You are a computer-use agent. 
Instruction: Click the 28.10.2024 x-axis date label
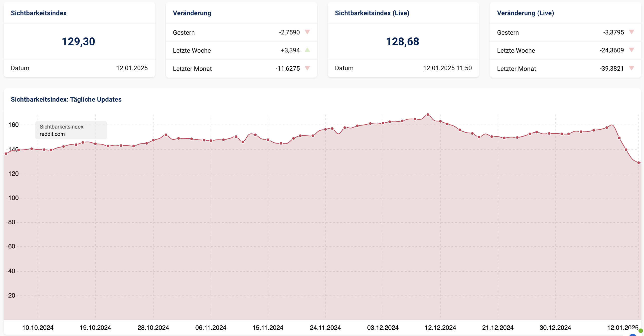coord(153,328)
